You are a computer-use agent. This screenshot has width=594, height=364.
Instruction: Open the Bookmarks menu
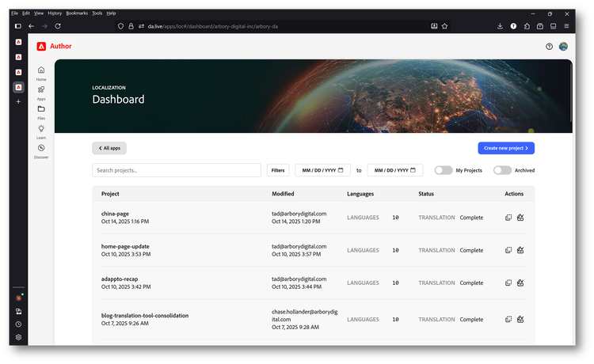point(77,13)
